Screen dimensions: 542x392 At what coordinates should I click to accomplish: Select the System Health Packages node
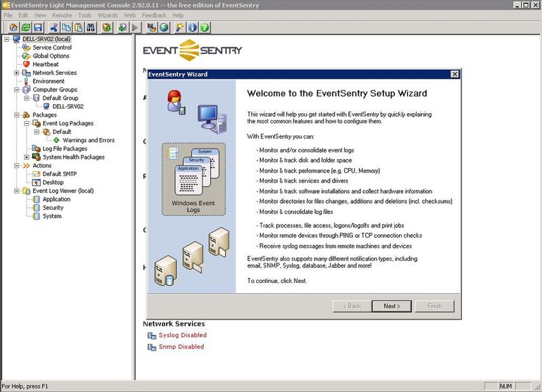click(x=73, y=157)
